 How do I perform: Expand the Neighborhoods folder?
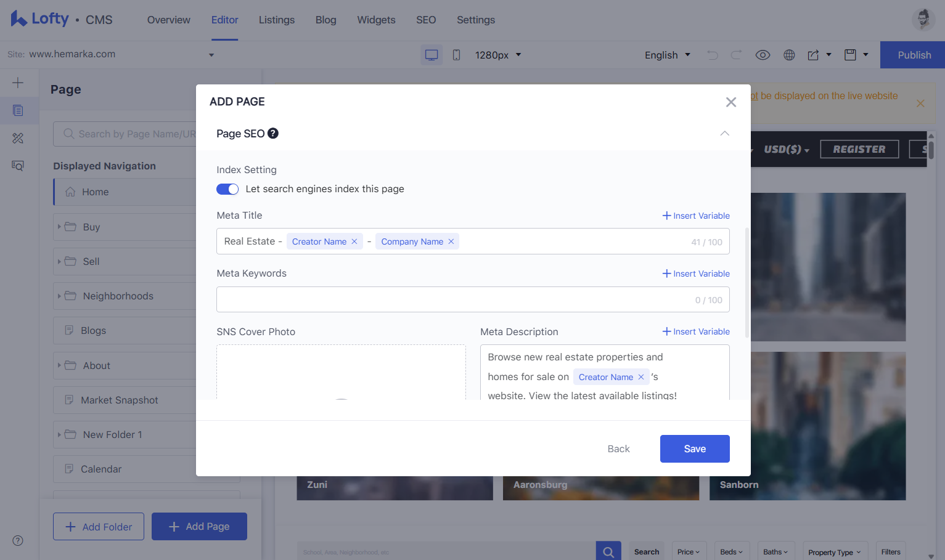click(x=59, y=296)
